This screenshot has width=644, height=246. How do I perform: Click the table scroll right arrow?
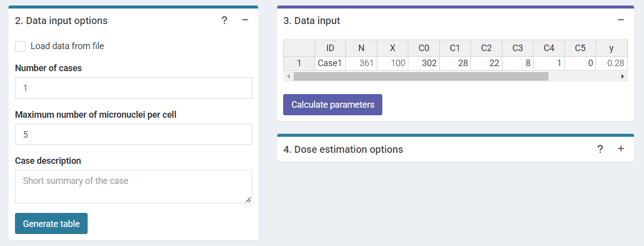(x=622, y=77)
